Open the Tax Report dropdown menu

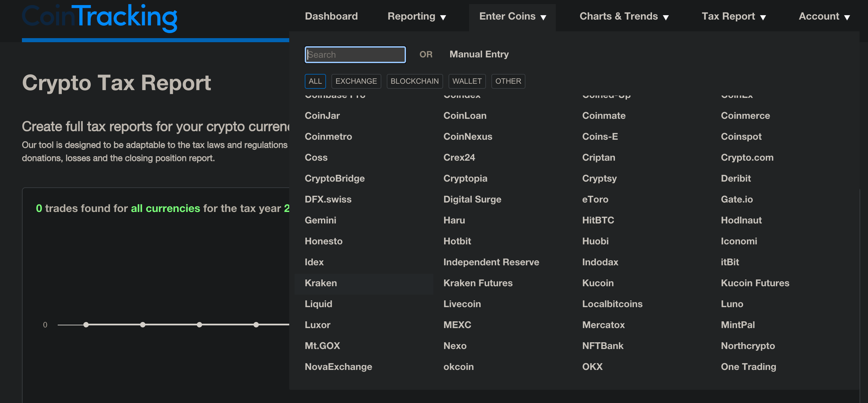pyautogui.click(x=733, y=16)
